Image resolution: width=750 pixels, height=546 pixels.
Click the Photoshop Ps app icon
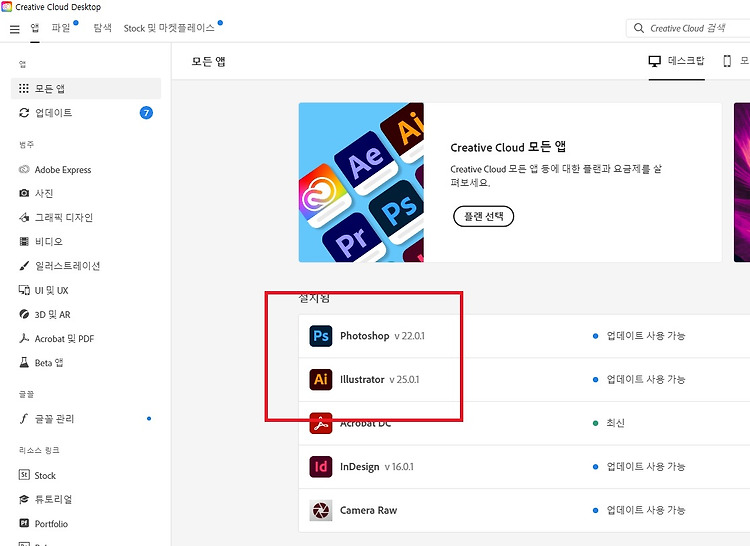321,336
